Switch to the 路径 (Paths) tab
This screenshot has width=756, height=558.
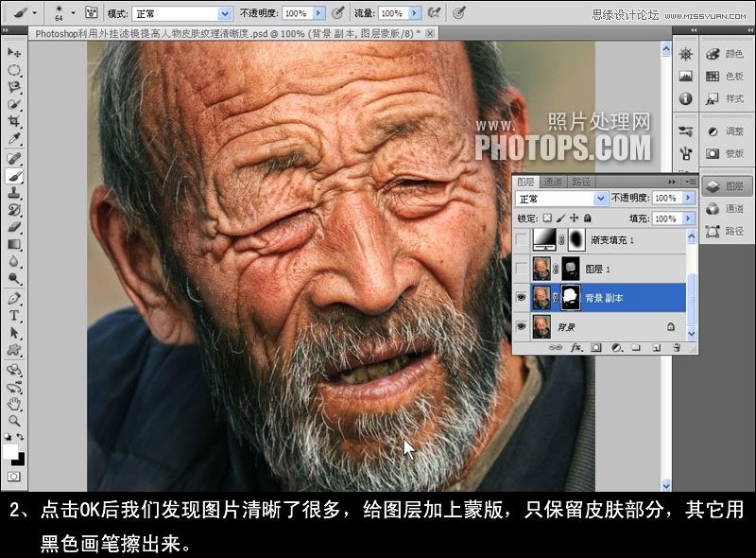(581, 181)
